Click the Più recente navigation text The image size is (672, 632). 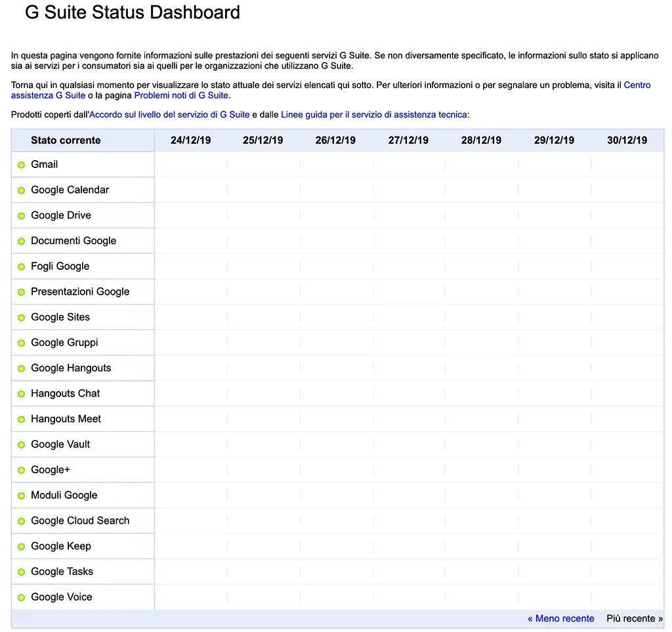point(635,618)
